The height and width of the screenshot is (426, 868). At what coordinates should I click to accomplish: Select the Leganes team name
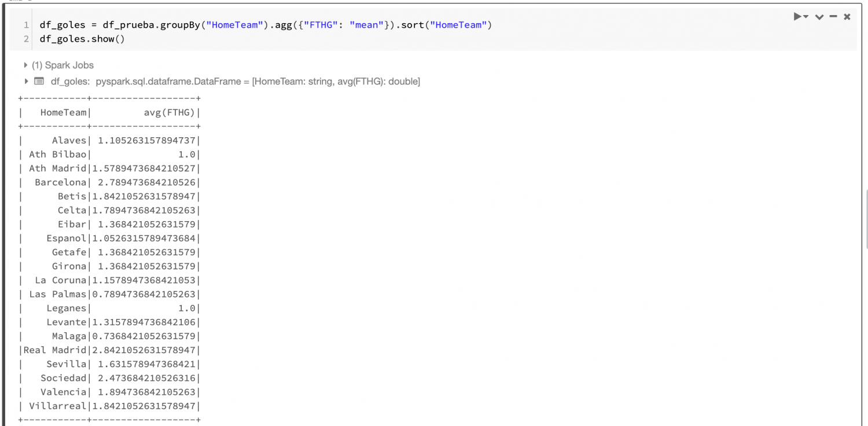click(x=66, y=309)
